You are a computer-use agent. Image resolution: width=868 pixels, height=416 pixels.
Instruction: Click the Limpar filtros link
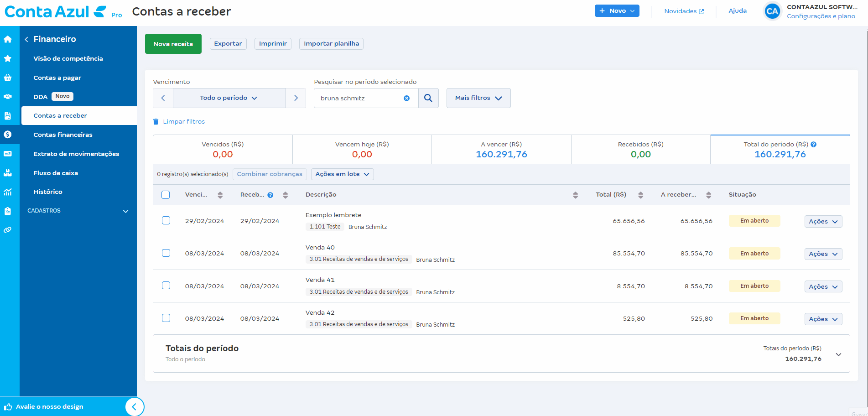pyautogui.click(x=183, y=122)
